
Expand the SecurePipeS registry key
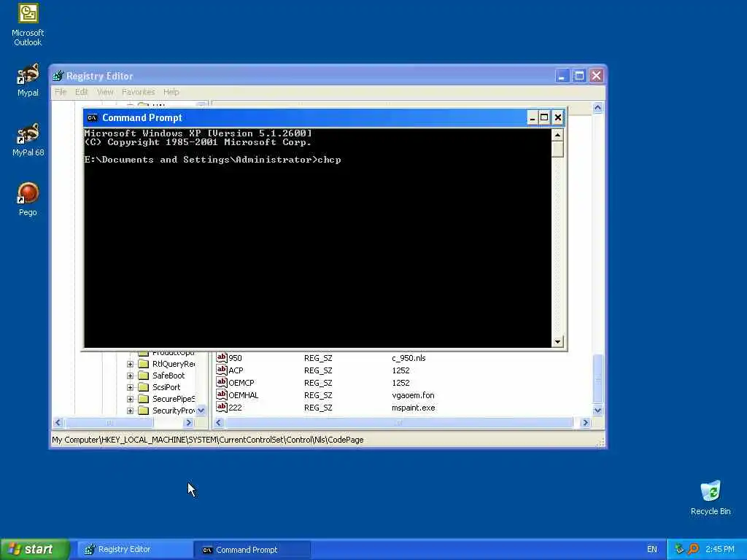(130, 399)
